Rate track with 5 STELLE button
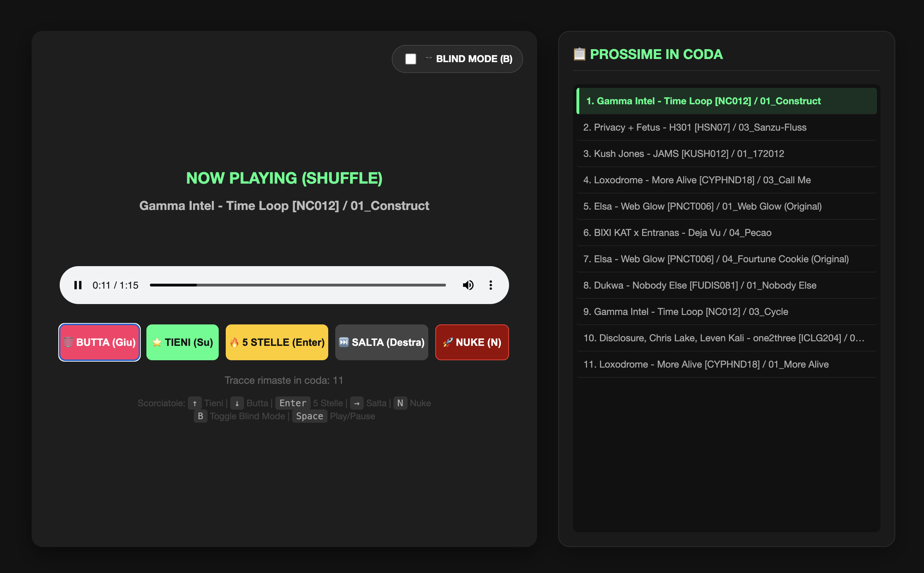 [277, 342]
